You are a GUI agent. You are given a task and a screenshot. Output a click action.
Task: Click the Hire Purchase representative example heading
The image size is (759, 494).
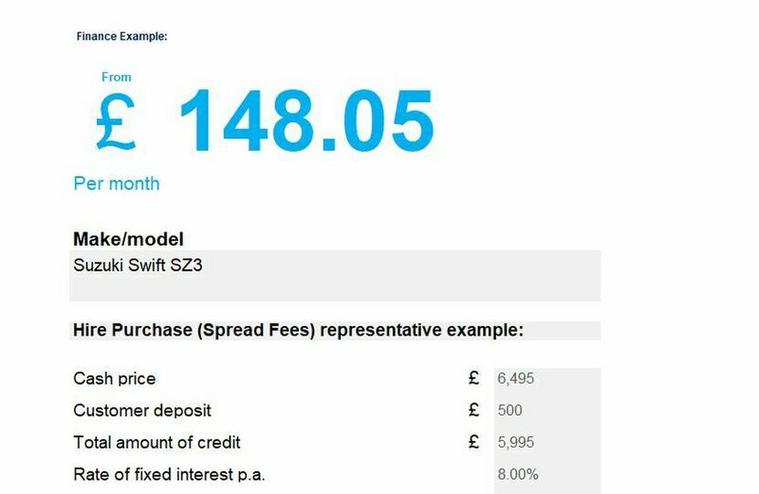[x=298, y=330]
